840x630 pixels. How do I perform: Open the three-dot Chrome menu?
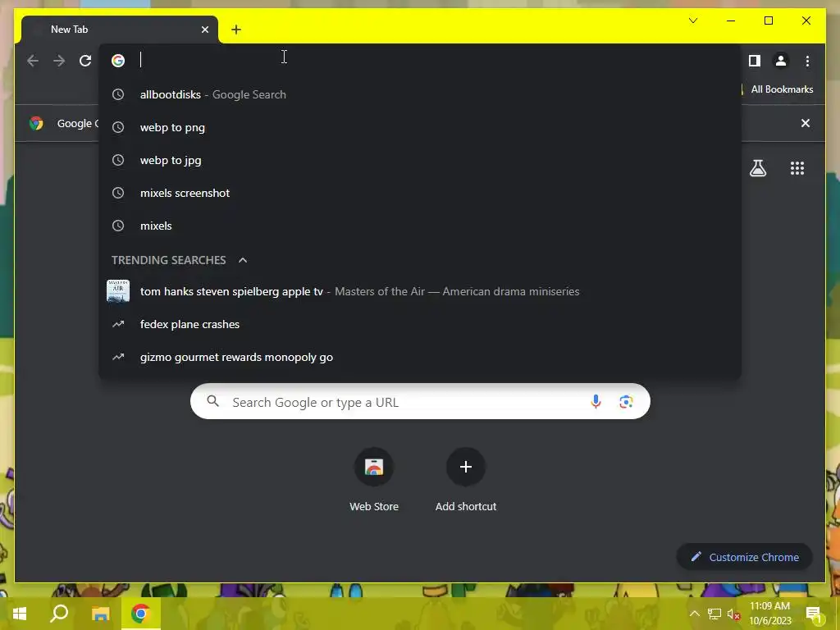pyautogui.click(x=807, y=61)
